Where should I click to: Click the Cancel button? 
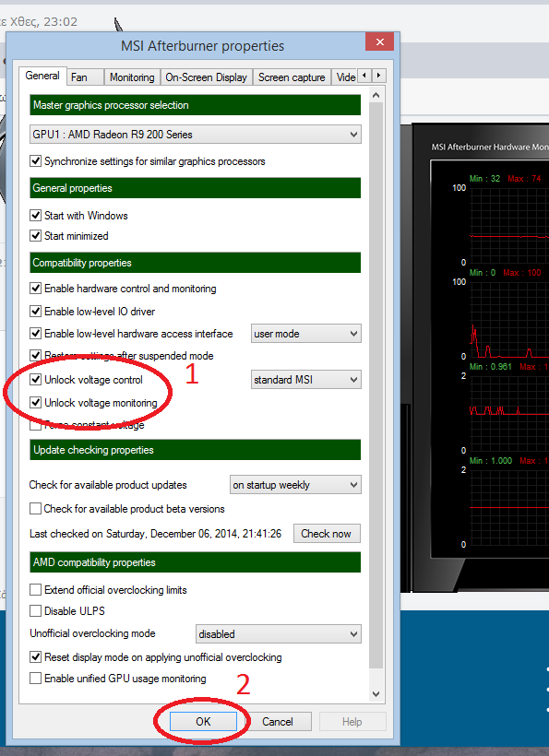[278, 721]
